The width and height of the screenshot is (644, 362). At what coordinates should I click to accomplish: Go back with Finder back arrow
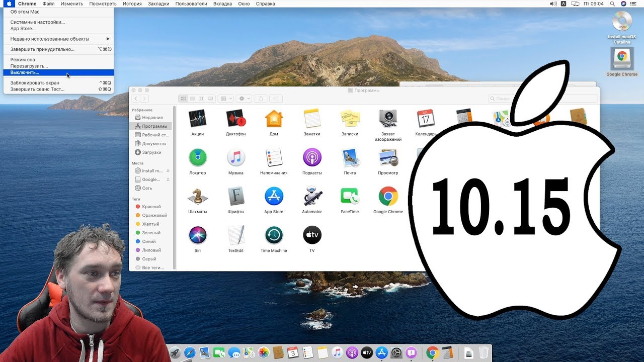(x=136, y=99)
